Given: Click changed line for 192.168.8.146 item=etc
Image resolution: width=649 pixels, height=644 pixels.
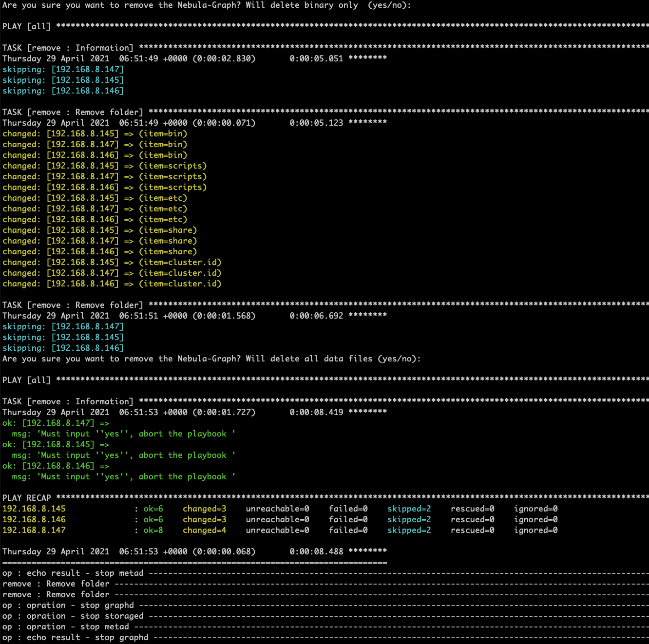Looking at the screenshot, I should point(95,219).
